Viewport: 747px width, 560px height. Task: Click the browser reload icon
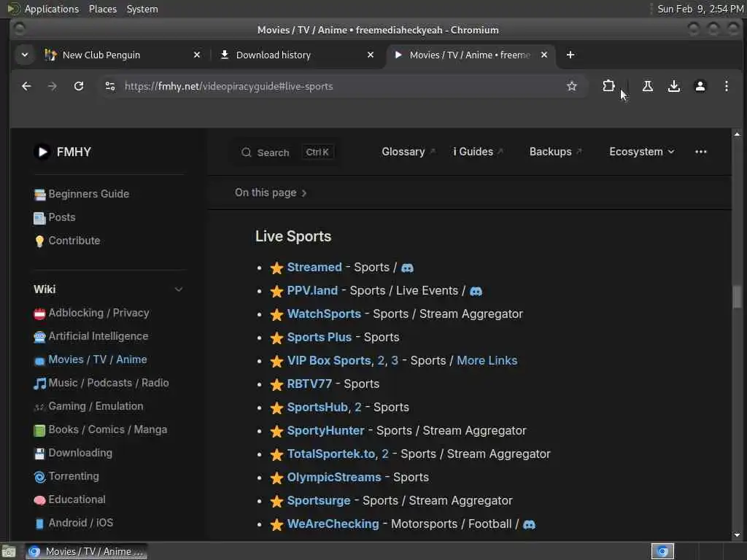click(79, 86)
